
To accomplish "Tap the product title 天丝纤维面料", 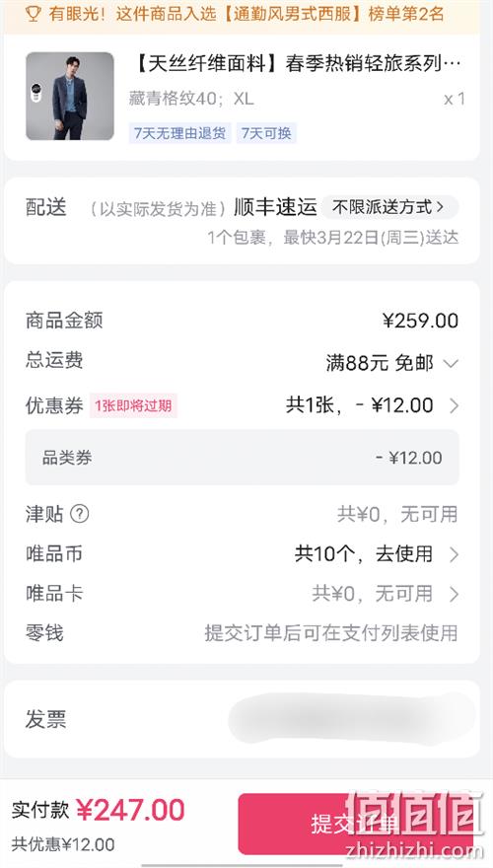I will 207,64.
